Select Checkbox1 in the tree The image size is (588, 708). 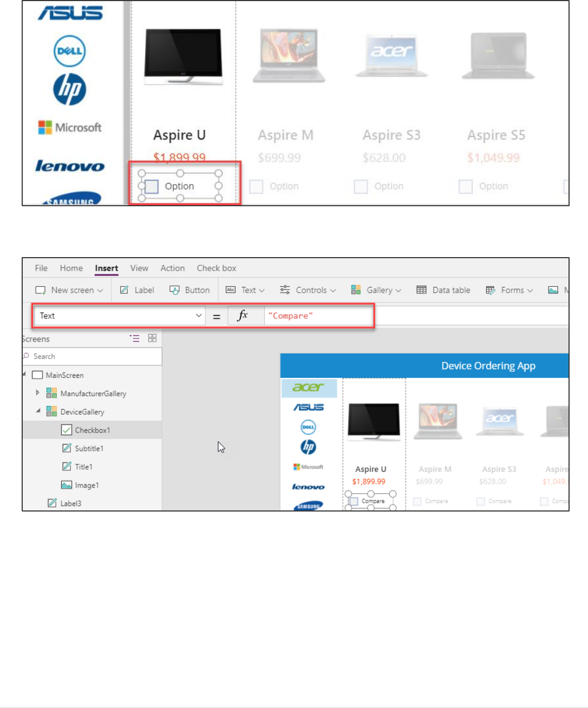92,430
